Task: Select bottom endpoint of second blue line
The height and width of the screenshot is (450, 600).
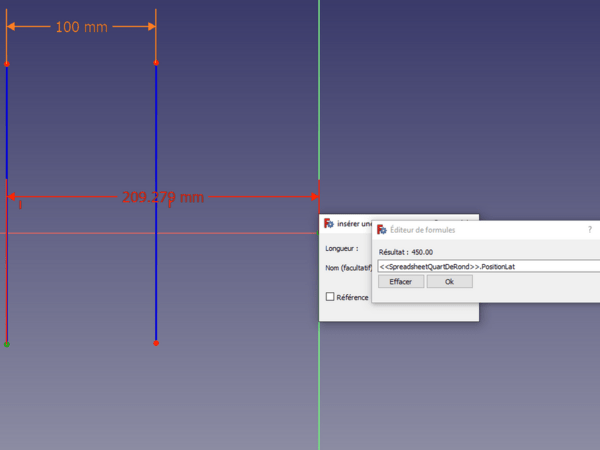Action: click(x=156, y=343)
